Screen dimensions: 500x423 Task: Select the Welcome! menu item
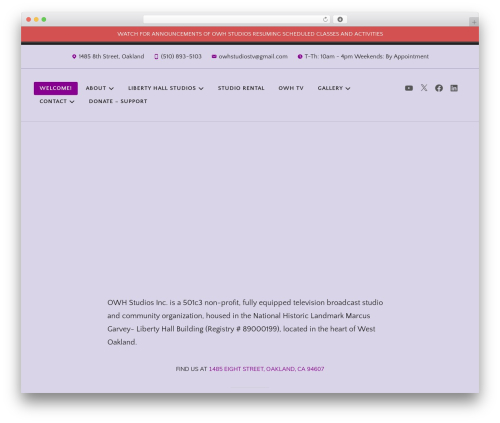56,88
